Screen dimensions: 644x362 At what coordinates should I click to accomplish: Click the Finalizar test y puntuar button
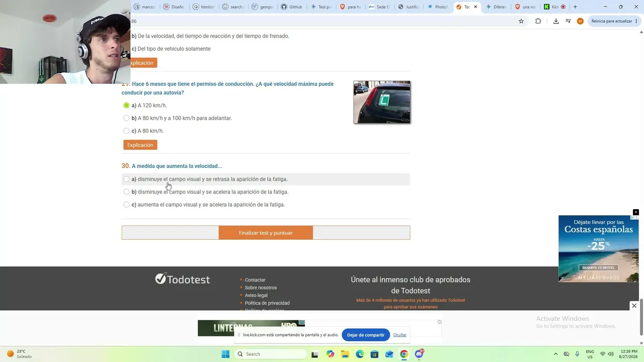(266, 233)
